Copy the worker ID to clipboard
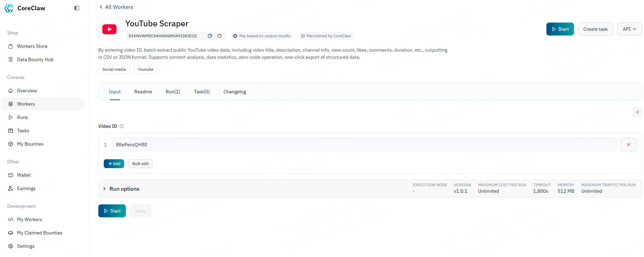This screenshot has height=257, width=644. click(x=210, y=36)
